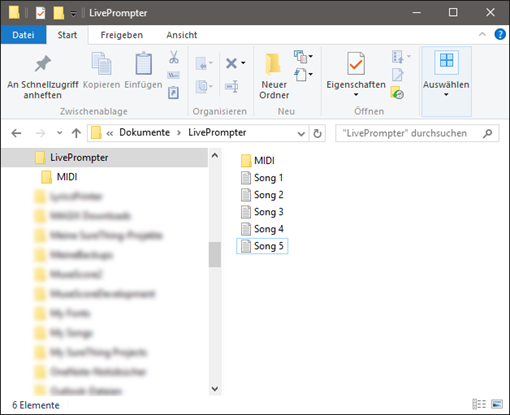Click the blue help question mark icon
The image size is (510, 415).
tap(500, 34)
